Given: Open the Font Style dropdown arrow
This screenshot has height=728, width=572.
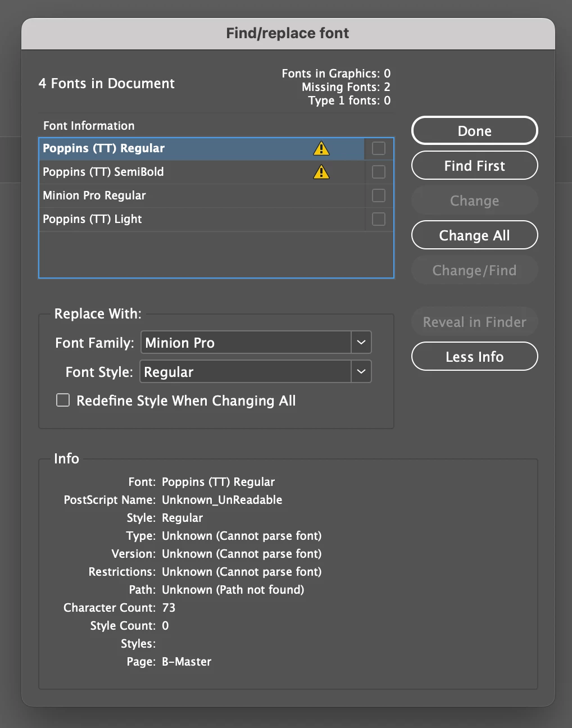Looking at the screenshot, I should point(361,371).
